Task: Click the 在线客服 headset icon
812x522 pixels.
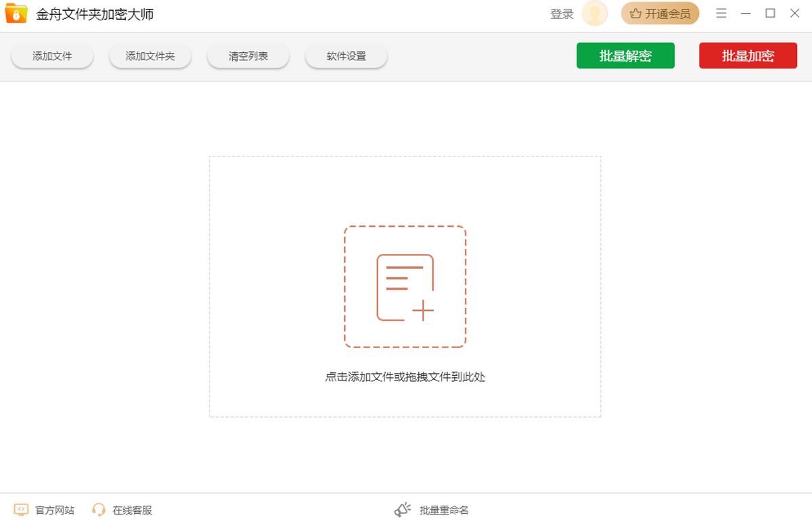Action: click(99, 510)
